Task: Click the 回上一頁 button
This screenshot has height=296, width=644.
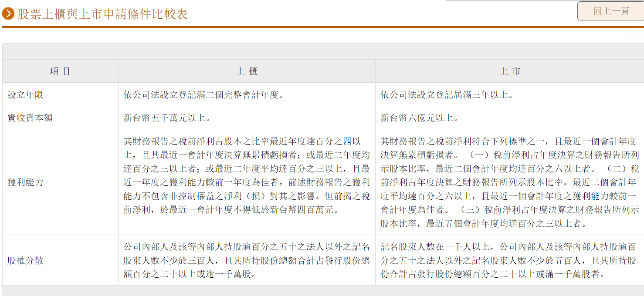Action: pyautogui.click(x=610, y=11)
